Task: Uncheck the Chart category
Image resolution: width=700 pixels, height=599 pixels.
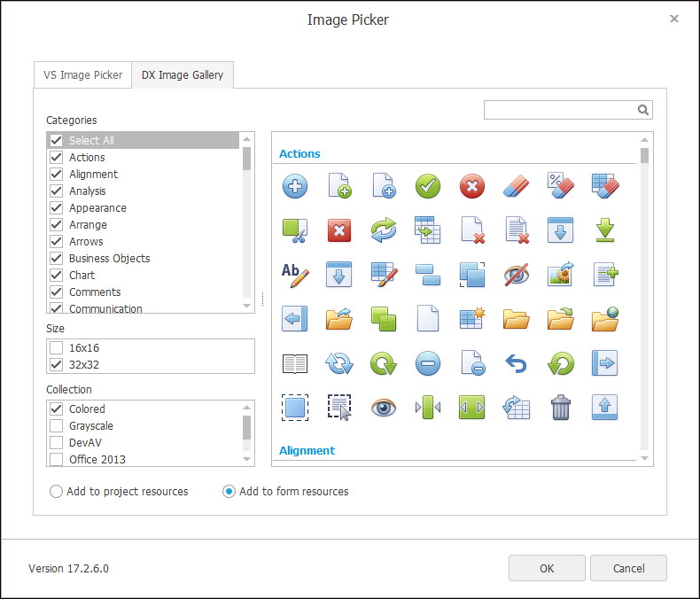Action: (x=56, y=275)
